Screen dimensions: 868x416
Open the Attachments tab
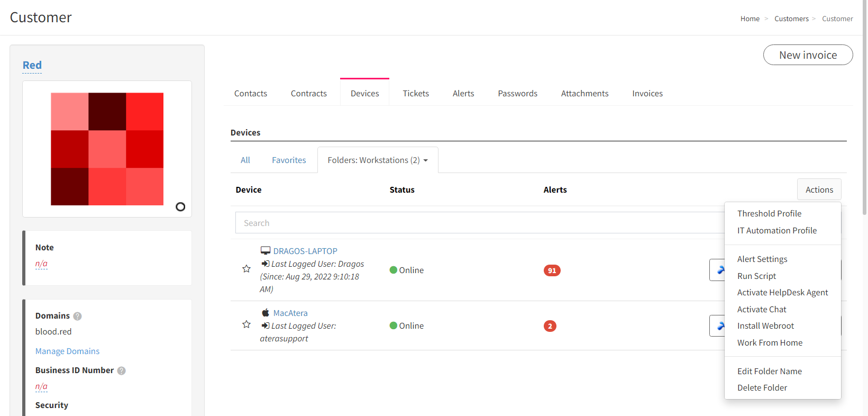(585, 93)
